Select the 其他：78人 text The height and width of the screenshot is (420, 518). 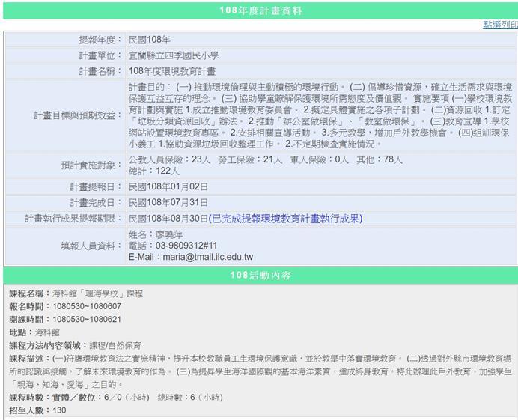380,159
